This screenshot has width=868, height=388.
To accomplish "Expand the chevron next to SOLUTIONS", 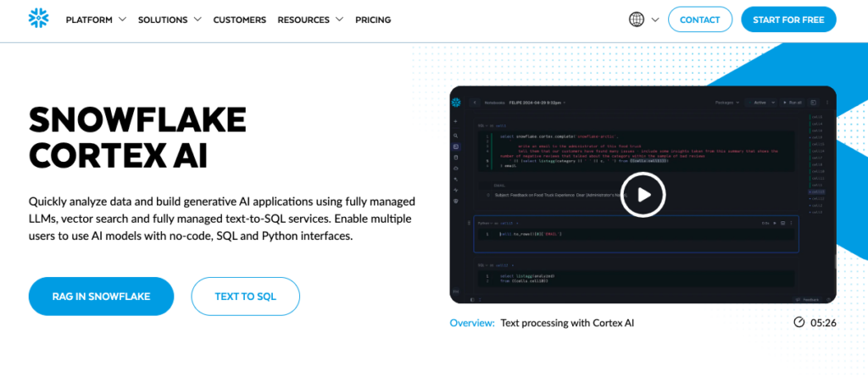I will 198,19.
